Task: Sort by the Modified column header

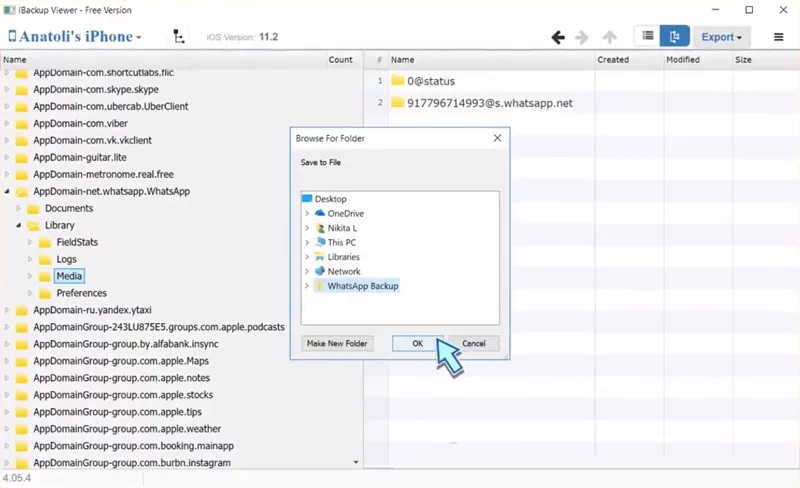Action: (x=683, y=60)
